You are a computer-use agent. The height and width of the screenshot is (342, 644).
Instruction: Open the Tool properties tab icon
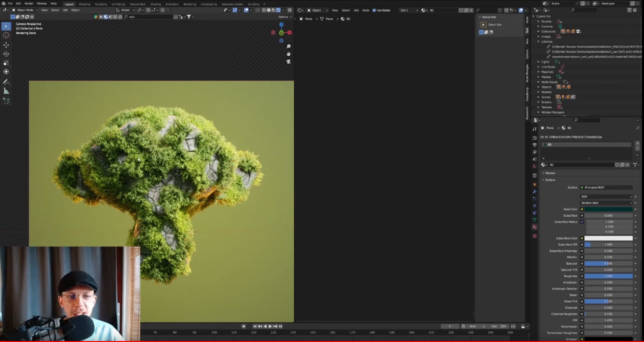point(535,129)
